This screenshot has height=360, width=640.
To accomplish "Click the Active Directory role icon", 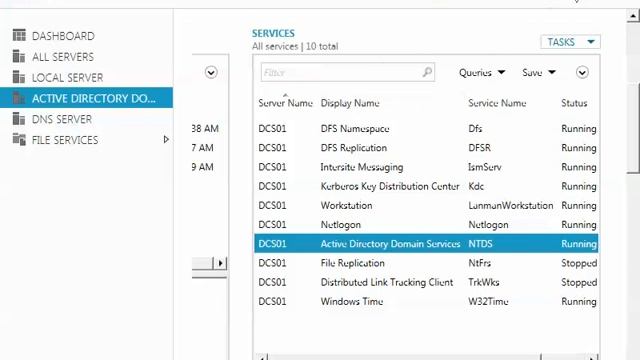I will pos(19,98).
